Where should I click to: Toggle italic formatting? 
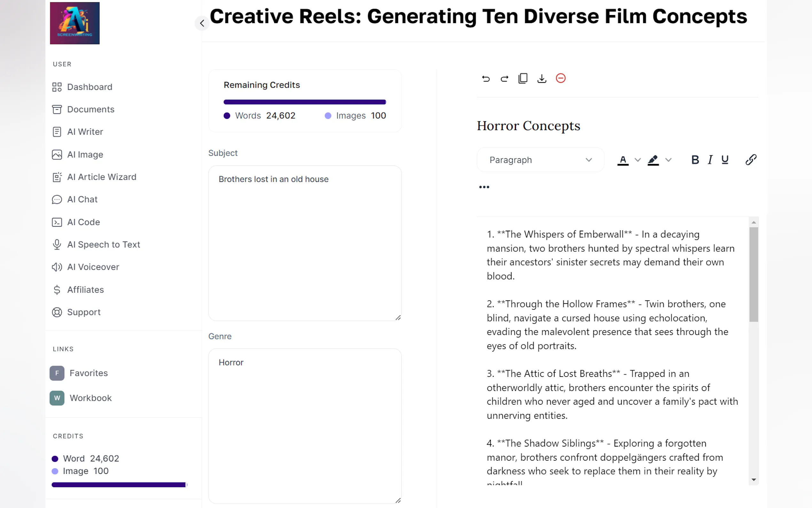click(x=710, y=160)
